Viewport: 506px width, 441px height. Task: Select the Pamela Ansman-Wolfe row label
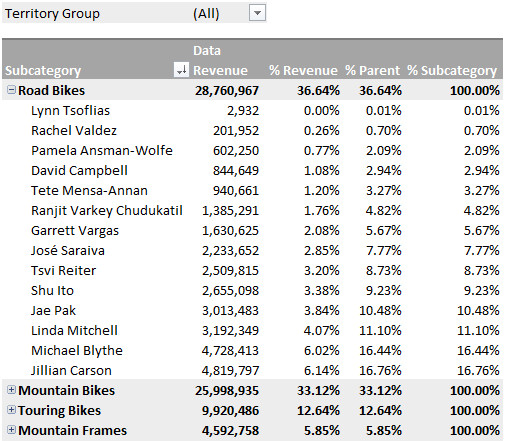click(x=102, y=150)
